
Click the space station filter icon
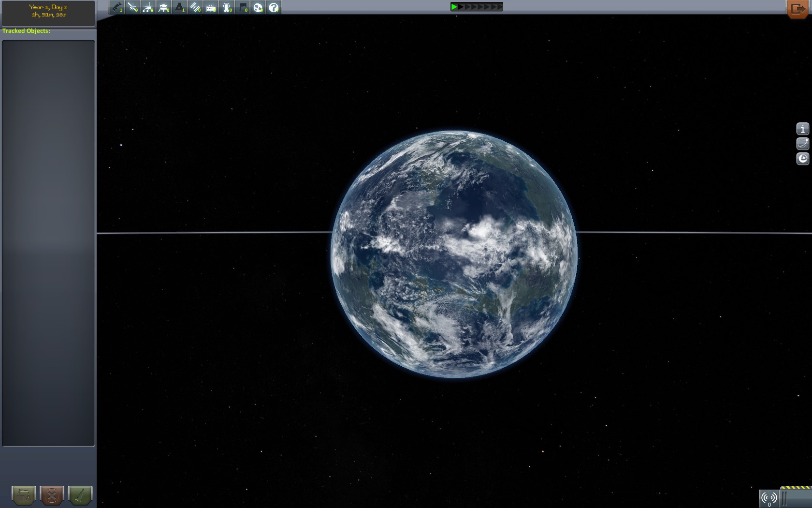pyautogui.click(x=195, y=8)
